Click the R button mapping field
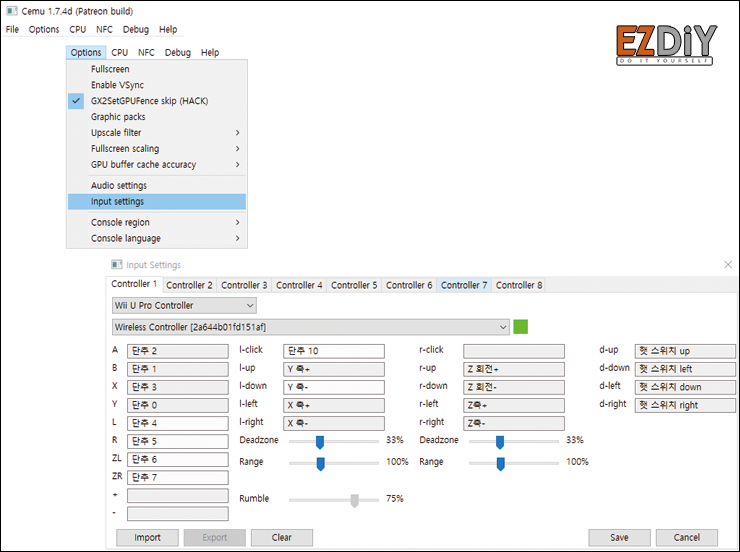Viewport: 740px width, 552px height. 178,442
